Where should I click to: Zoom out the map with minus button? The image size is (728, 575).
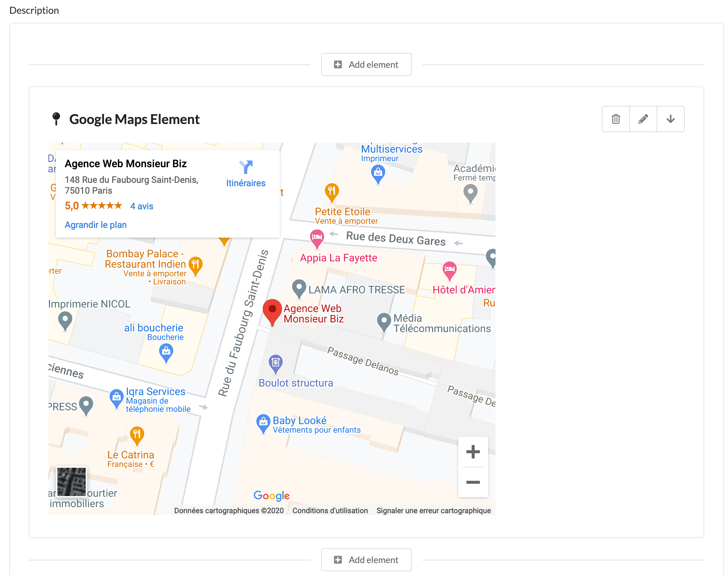pyautogui.click(x=473, y=482)
